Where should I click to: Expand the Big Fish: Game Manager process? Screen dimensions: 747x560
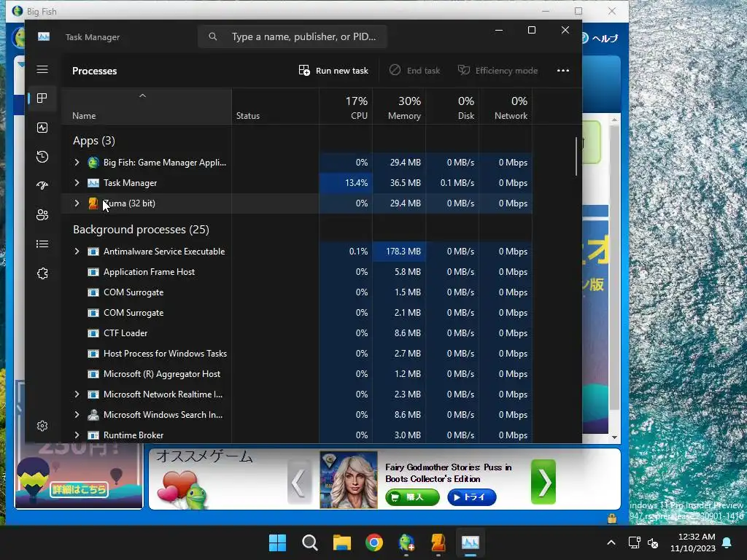coord(77,163)
